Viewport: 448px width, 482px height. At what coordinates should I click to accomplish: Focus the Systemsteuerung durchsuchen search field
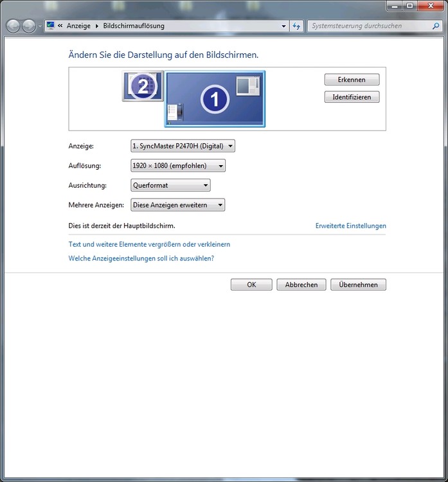370,26
